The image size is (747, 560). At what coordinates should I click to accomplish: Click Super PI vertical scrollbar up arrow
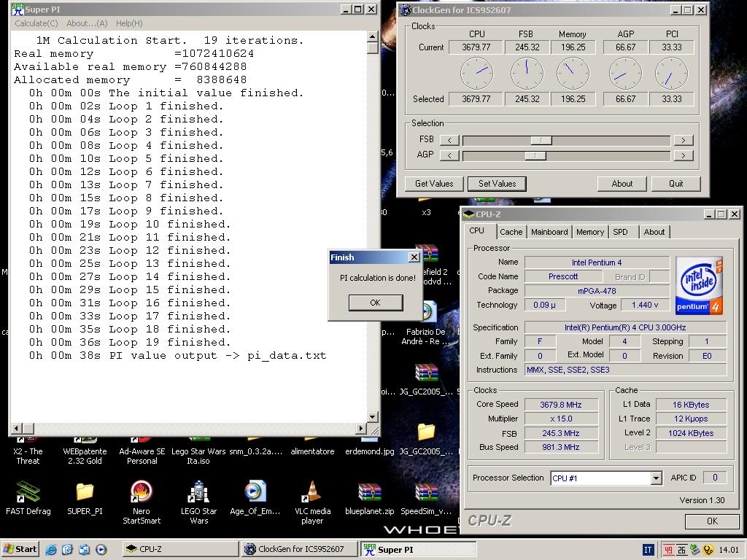point(373,36)
